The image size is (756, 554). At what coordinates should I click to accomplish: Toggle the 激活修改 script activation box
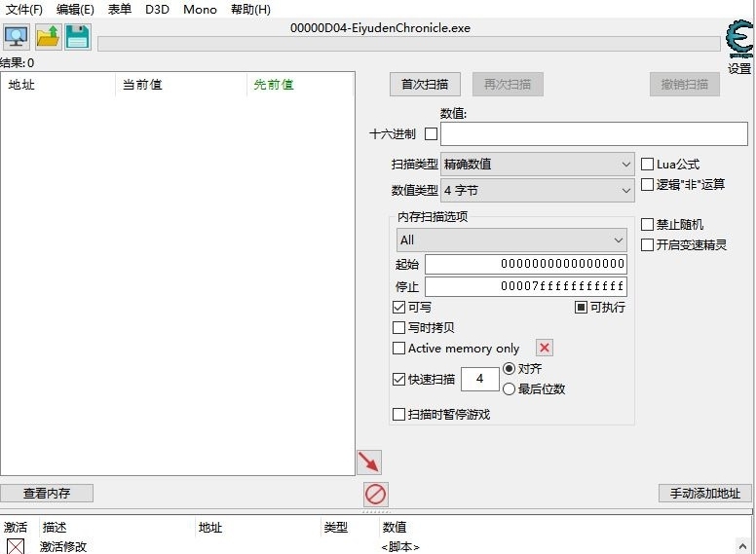point(16,547)
